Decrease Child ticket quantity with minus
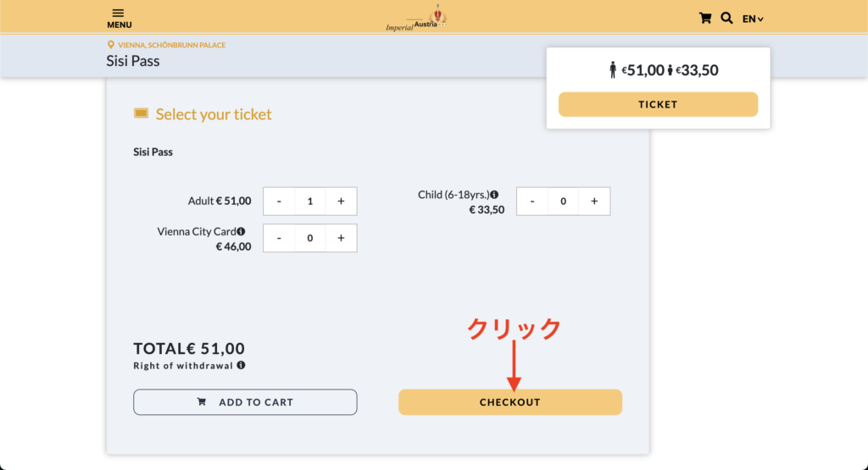The width and height of the screenshot is (868, 470). click(x=532, y=202)
